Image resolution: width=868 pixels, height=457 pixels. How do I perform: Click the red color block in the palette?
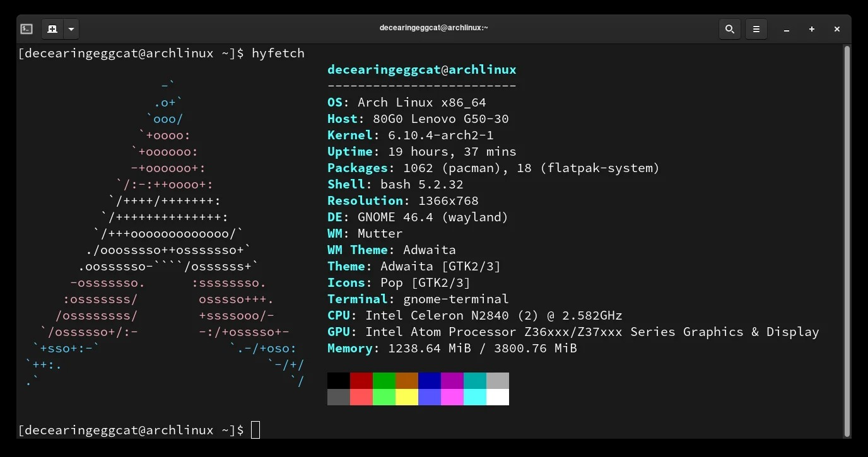(361, 381)
